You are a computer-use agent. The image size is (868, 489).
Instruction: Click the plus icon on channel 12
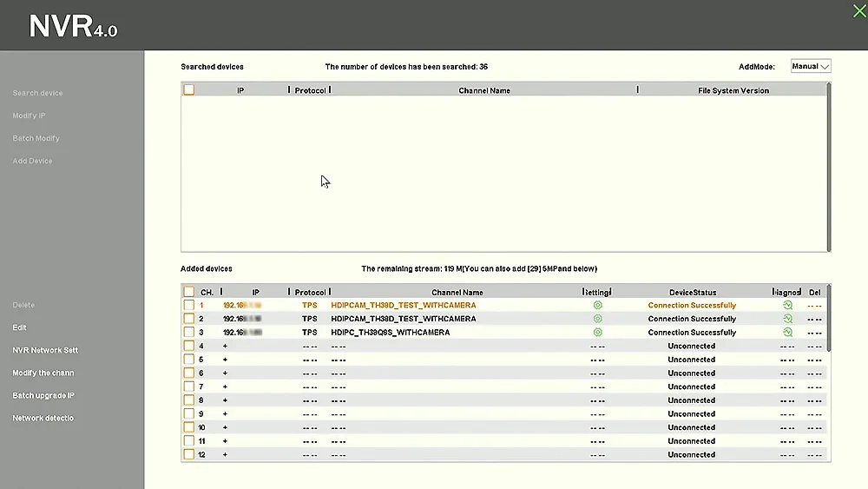225,454
